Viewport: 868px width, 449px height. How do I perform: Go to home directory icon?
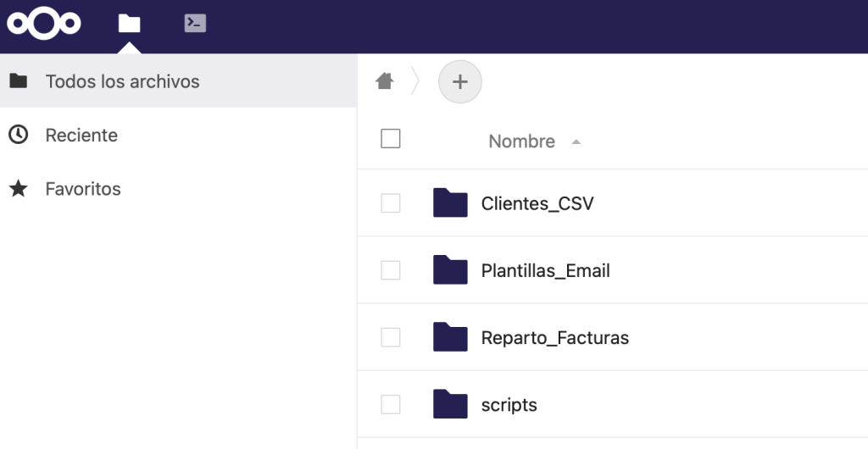[x=385, y=81]
